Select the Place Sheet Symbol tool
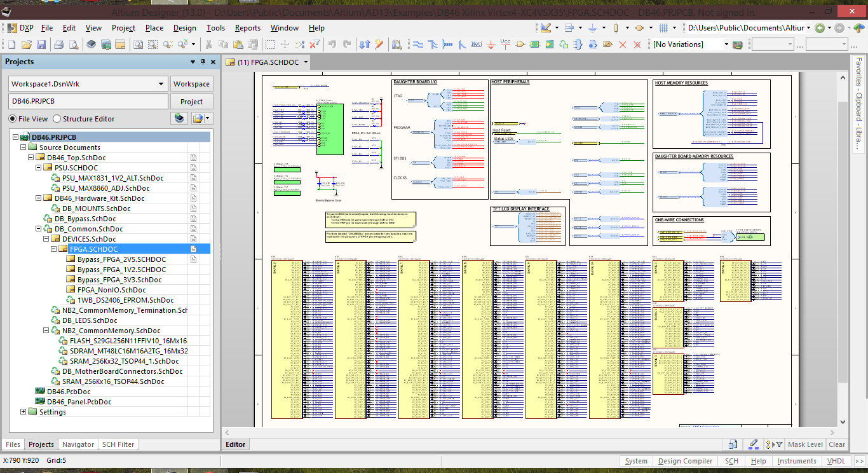This screenshot has height=473, width=868. [x=534, y=45]
